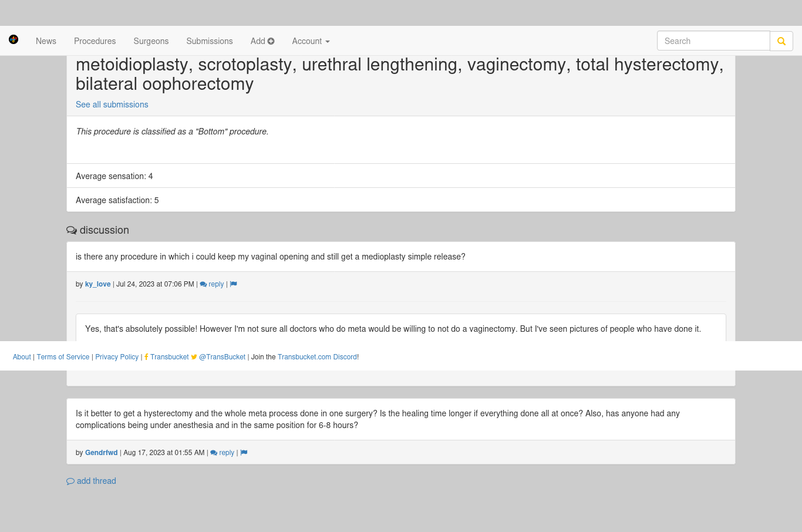Screen dimensions: 802x532
Task: View Gendrfwd's profile
Action: point(102,453)
